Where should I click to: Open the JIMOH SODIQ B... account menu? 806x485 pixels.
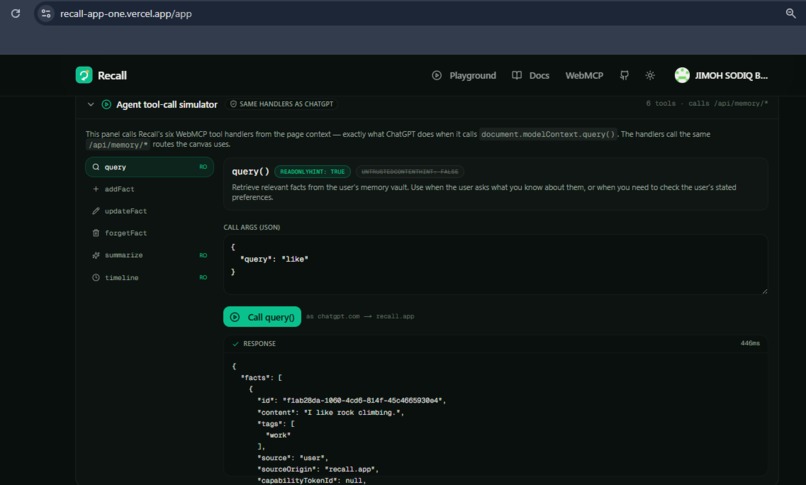tap(731, 76)
